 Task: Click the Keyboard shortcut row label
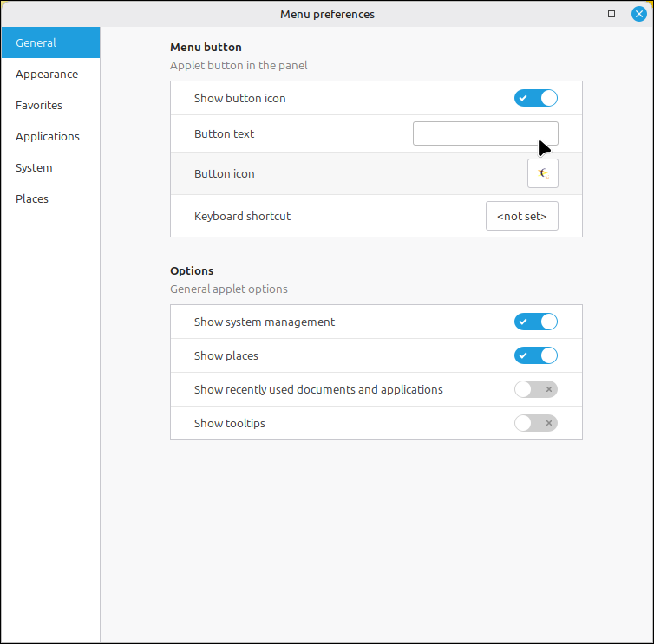click(242, 216)
